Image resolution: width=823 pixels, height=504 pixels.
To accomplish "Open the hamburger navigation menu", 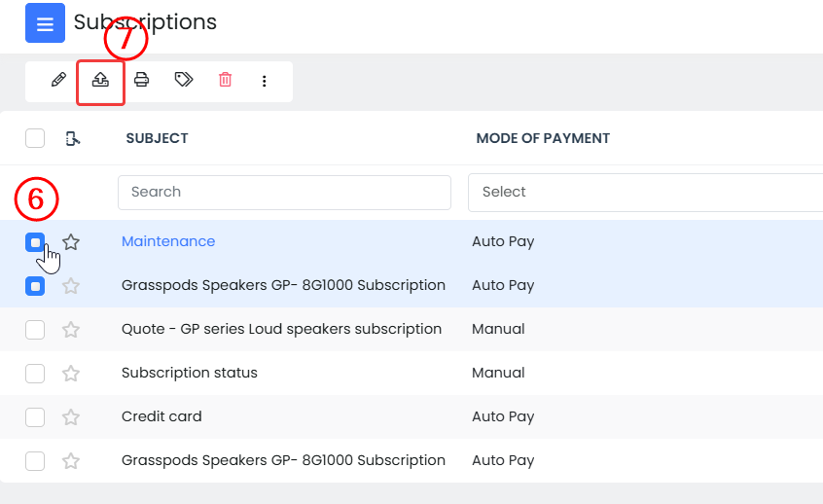I will [45, 23].
